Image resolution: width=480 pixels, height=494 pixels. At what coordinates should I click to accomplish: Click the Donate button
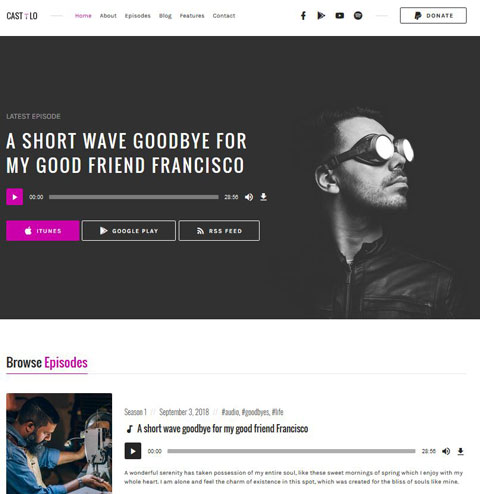pos(433,16)
